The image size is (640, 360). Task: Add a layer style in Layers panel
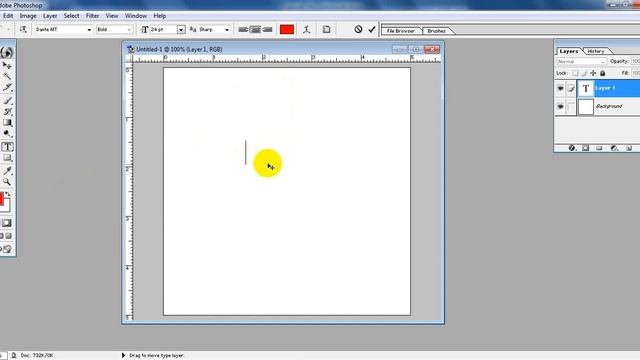point(572,148)
